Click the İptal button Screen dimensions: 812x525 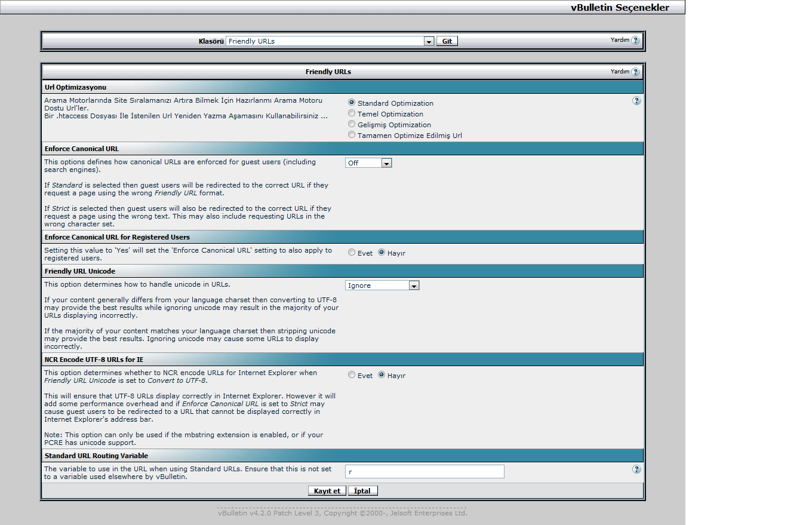(x=362, y=491)
